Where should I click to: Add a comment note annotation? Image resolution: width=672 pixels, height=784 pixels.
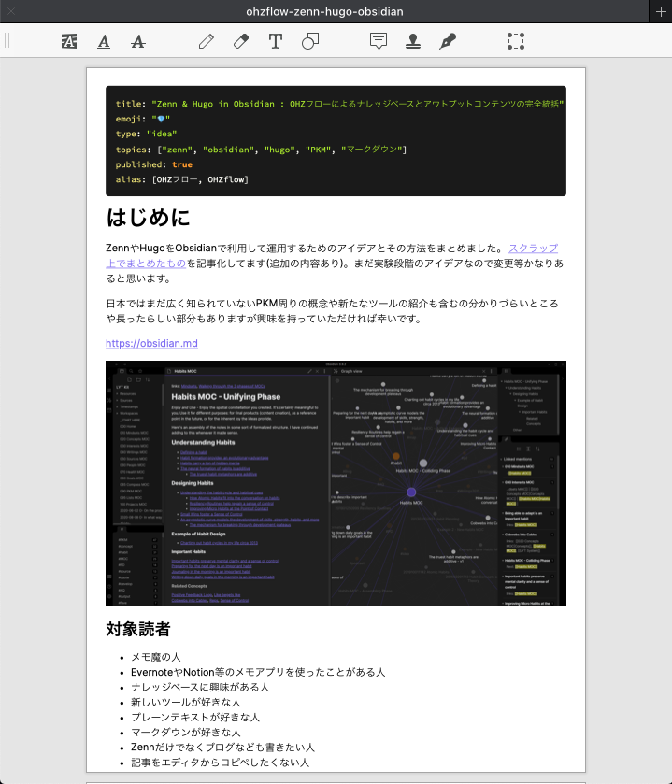coord(378,41)
